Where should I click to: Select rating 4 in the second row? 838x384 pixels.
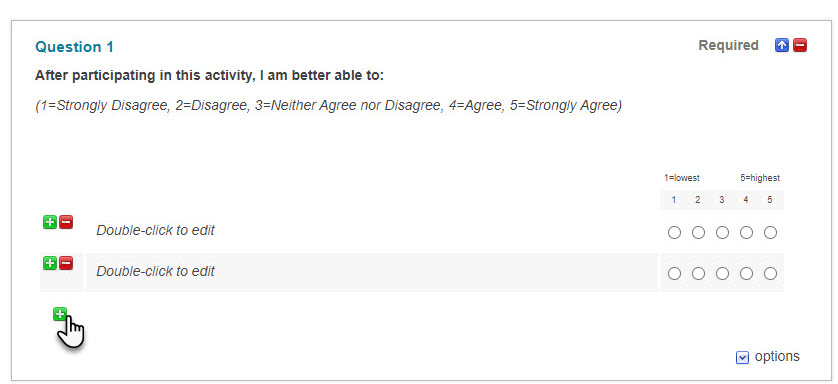pyautogui.click(x=746, y=273)
